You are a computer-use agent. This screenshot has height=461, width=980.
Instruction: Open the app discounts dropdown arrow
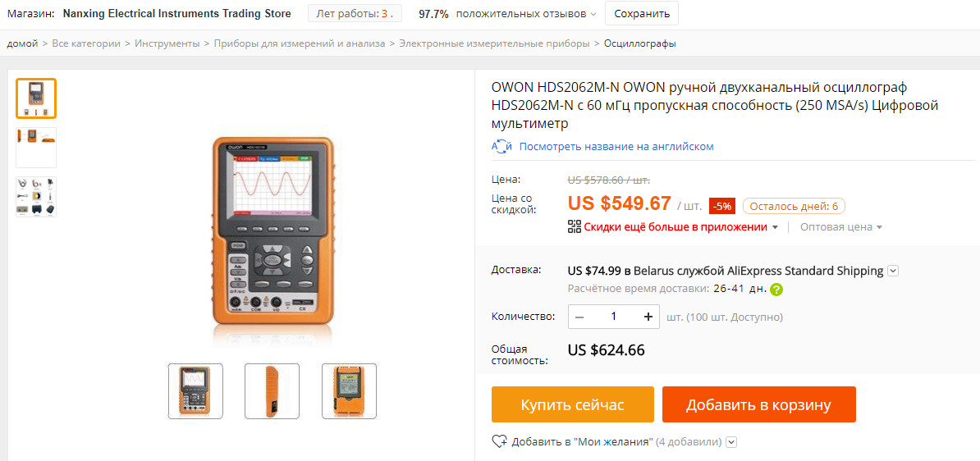(775, 227)
